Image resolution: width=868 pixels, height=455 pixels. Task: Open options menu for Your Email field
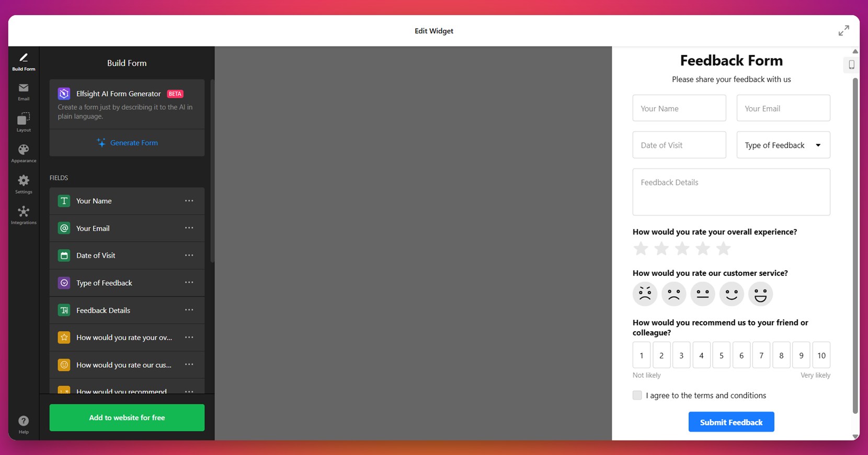coord(189,228)
